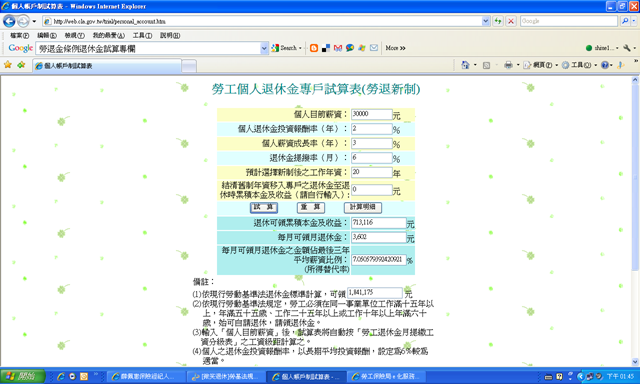The image size is (640, 384).
Task: Click the Stop loading icon
Action: pos(511,21)
